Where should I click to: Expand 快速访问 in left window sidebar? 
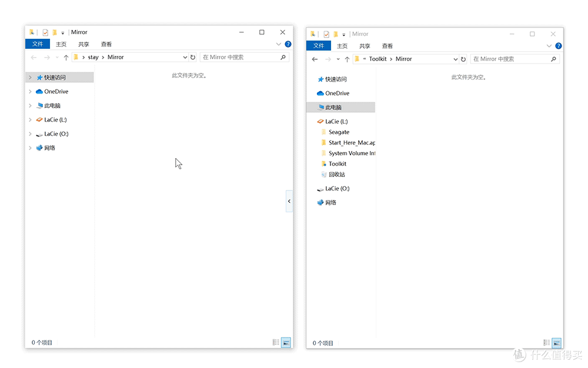[30, 78]
